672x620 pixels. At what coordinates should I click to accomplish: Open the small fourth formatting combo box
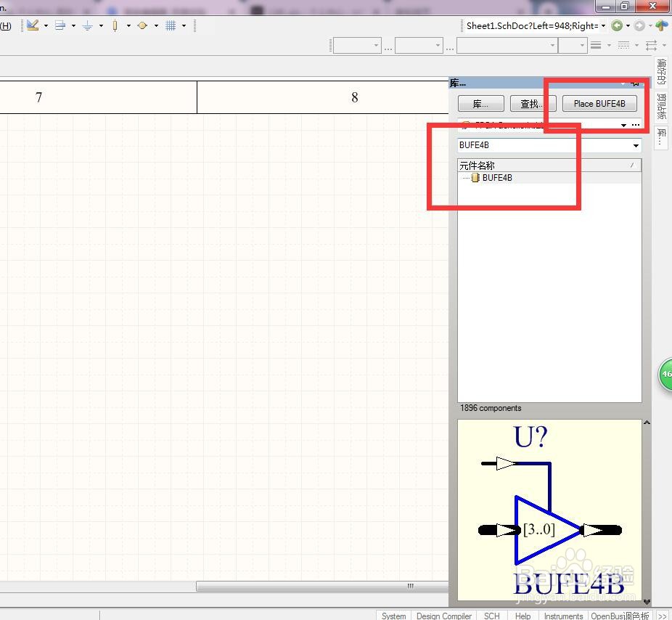point(573,46)
